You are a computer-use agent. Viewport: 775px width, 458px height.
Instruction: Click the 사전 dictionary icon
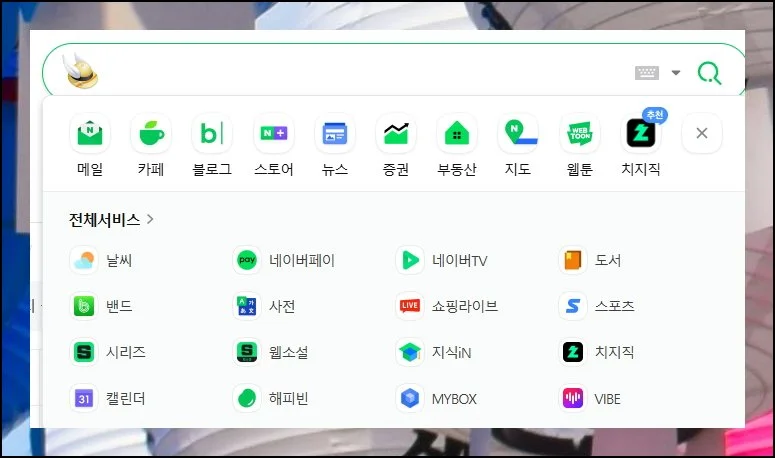[x=247, y=306]
